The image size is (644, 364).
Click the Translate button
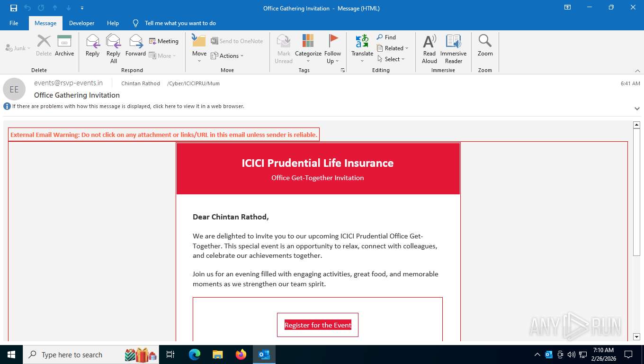coord(362,49)
